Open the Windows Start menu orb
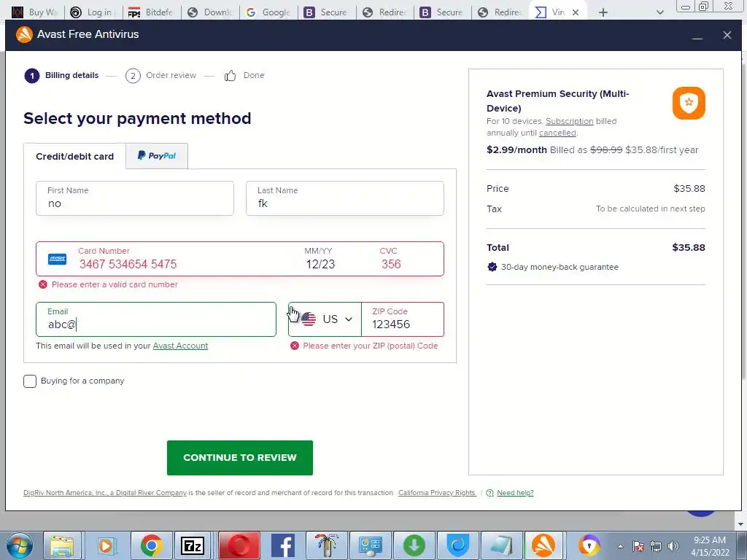 tap(18, 545)
